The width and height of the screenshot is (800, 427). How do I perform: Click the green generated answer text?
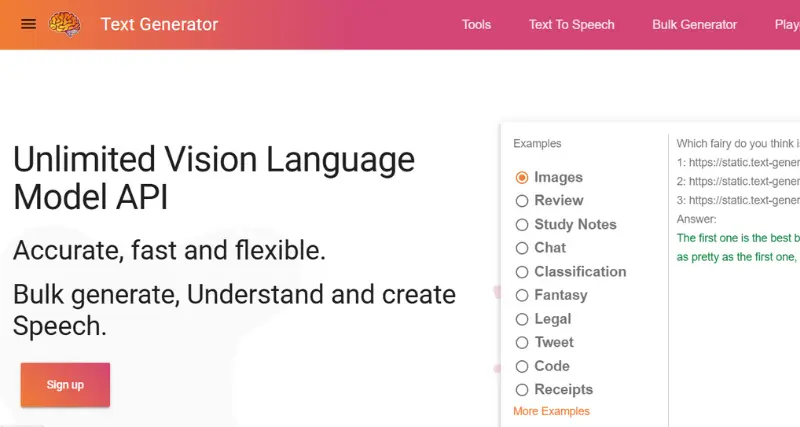click(738, 238)
